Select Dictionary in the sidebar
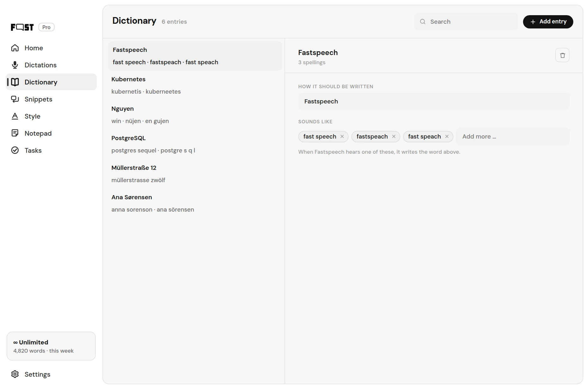This screenshot has width=588, height=389. 52,82
